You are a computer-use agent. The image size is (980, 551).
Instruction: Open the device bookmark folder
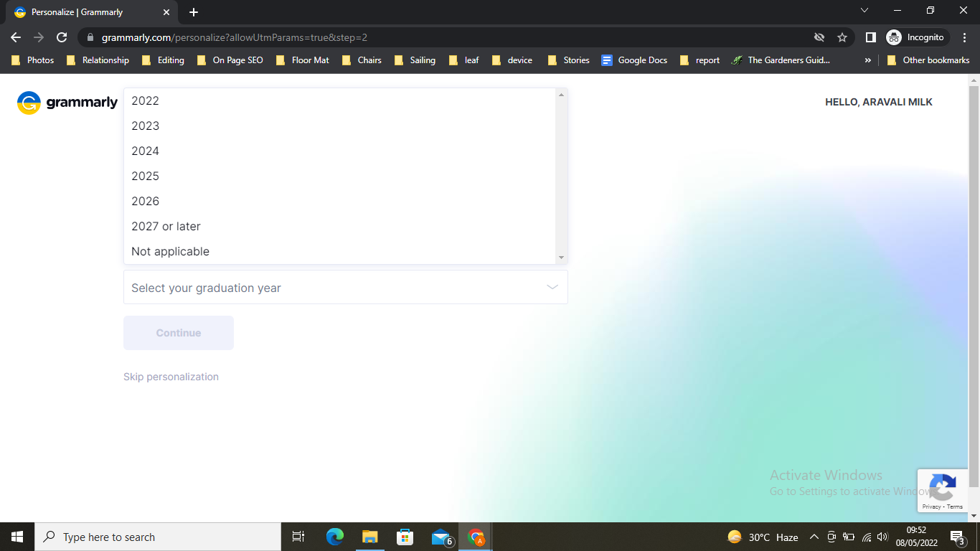point(512,60)
